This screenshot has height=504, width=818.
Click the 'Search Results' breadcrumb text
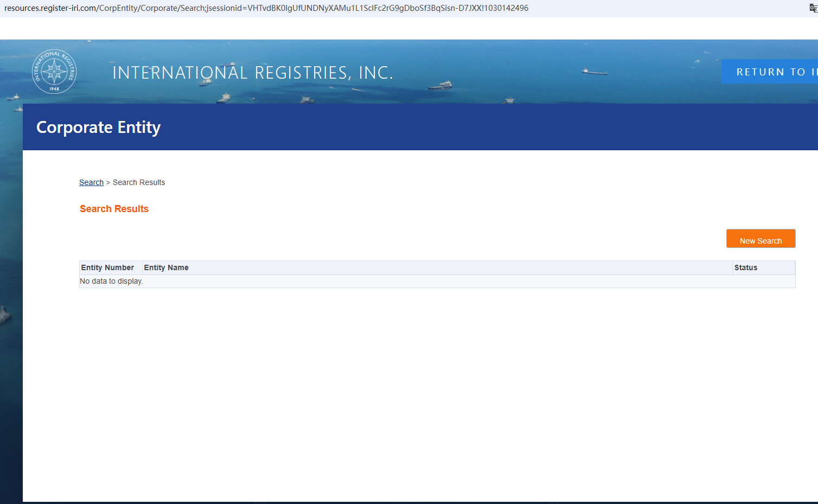(x=139, y=182)
